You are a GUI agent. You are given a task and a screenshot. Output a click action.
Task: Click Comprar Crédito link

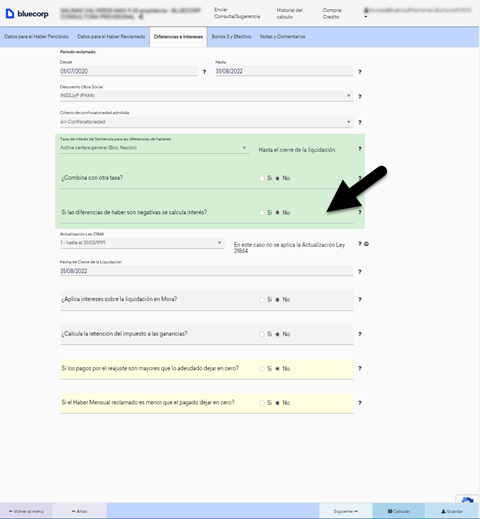pos(332,13)
